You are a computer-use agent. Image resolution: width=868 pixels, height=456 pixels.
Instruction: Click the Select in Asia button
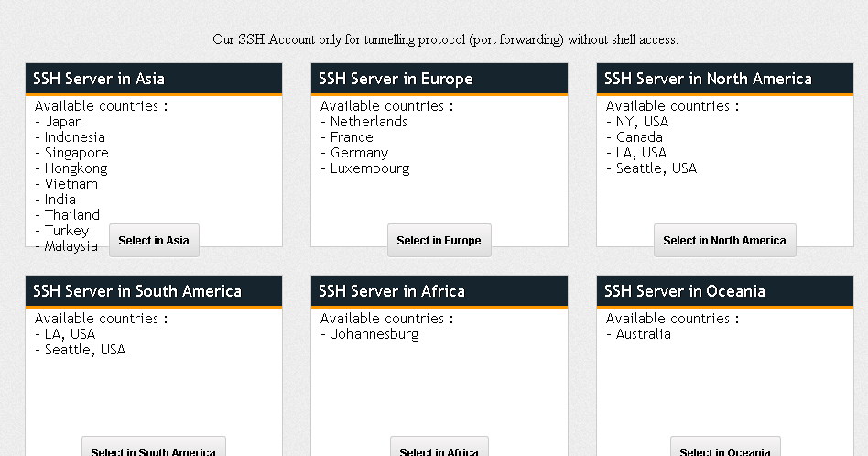[154, 240]
